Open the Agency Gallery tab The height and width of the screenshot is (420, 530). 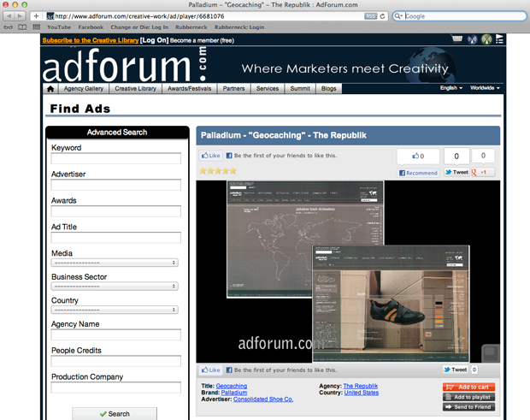point(84,89)
